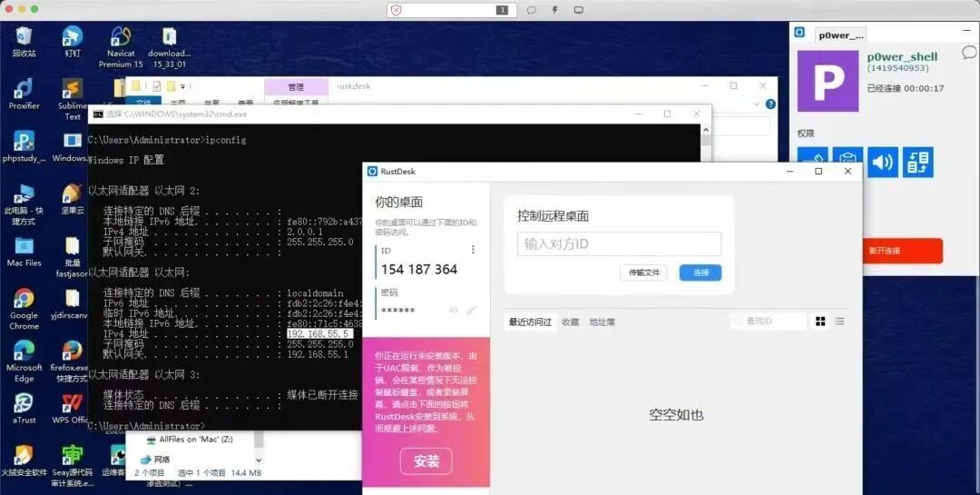The width and height of the screenshot is (980, 495).
Task: Open the Google Chrome desktop shortcut
Action: point(24,309)
